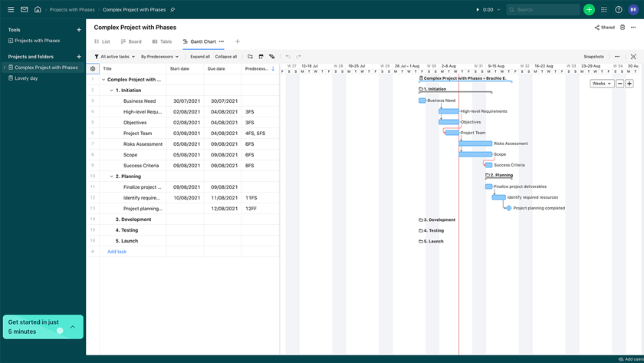
Task: Open the apps grid launcher
Action: [x=604, y=10]
